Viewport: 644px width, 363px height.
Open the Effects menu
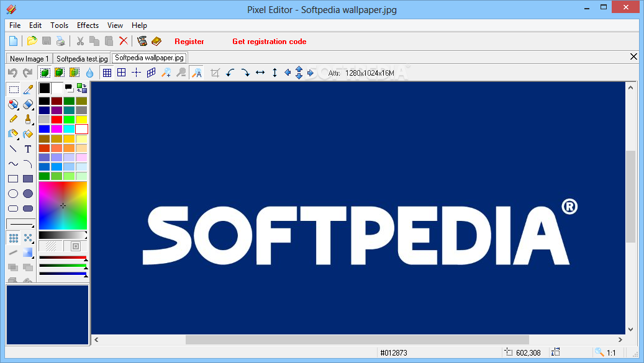(x=88, y=25)
